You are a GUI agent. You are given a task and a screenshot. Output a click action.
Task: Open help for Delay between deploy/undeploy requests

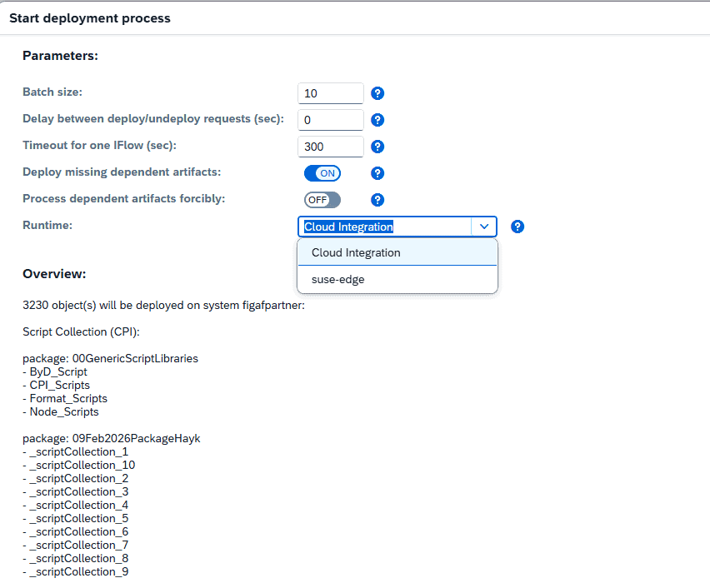(x=377, y=120)
